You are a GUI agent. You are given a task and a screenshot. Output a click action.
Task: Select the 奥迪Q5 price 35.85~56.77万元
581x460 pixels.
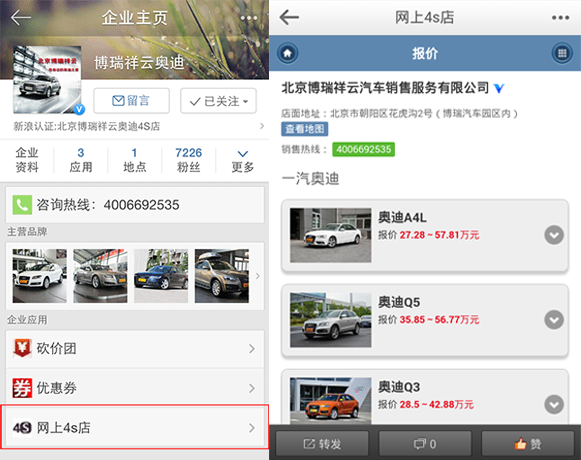pyautogui.click(x=439, y=320)
